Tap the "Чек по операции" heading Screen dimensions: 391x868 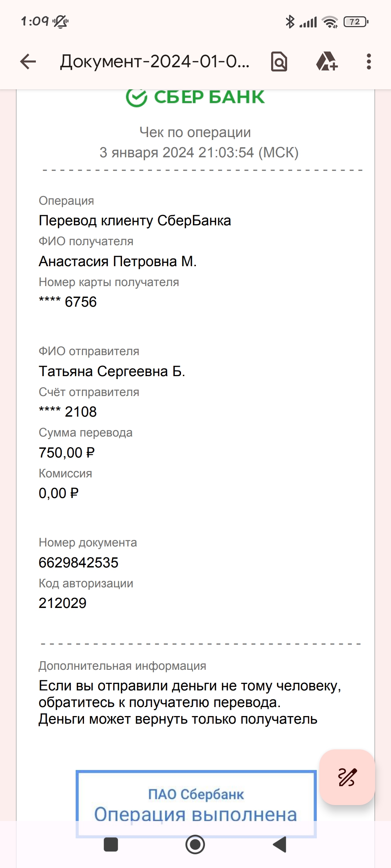[195, 132]
